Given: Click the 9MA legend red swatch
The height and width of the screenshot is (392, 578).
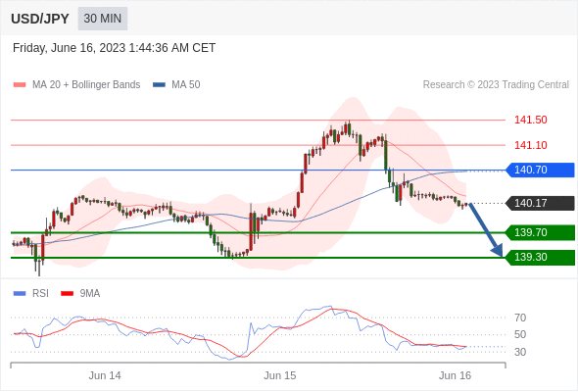Looking at the screenshot, I should [x=67, y=294].
